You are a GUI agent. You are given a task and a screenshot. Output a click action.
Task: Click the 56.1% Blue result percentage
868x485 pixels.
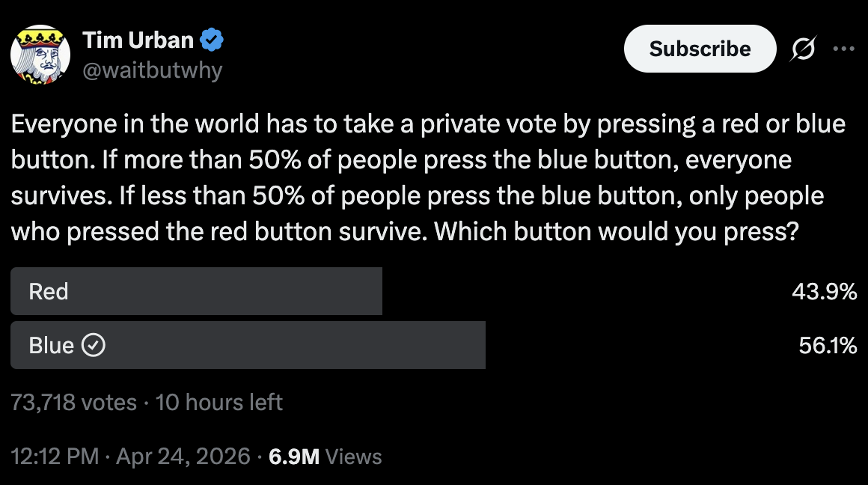pos(827,345)
